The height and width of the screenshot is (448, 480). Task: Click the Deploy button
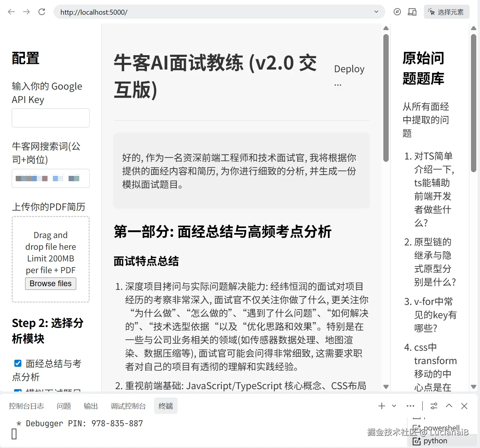pyautogui.click(x=349, y=69)
